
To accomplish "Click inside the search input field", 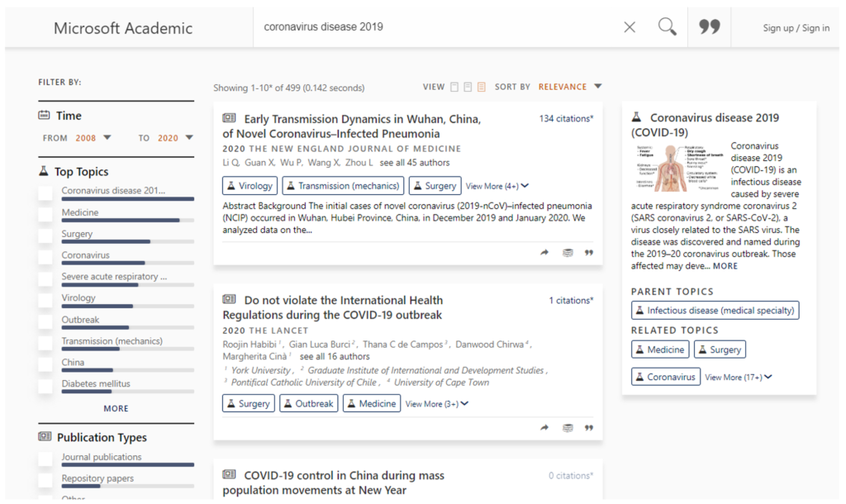I will tap(413, 26).
